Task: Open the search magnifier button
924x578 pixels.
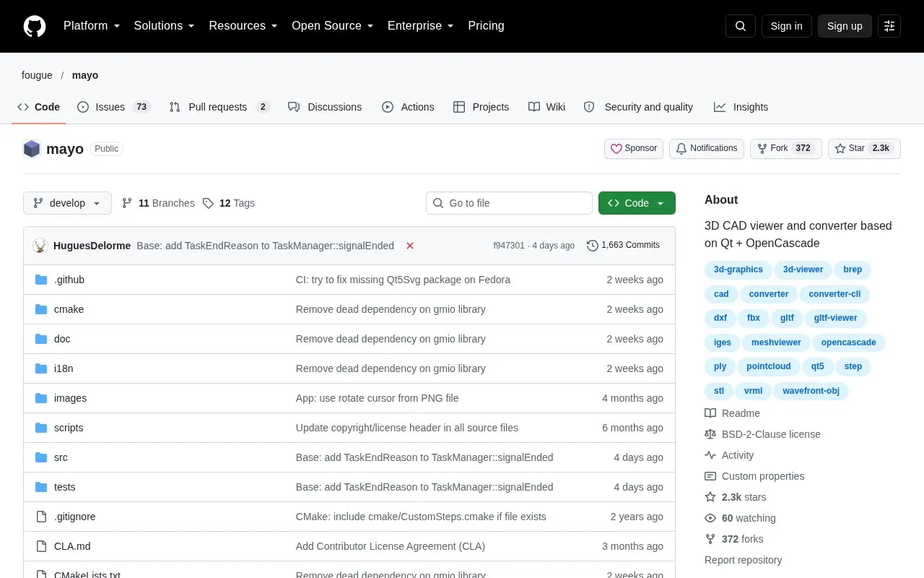Action: (x=741, y=26)
